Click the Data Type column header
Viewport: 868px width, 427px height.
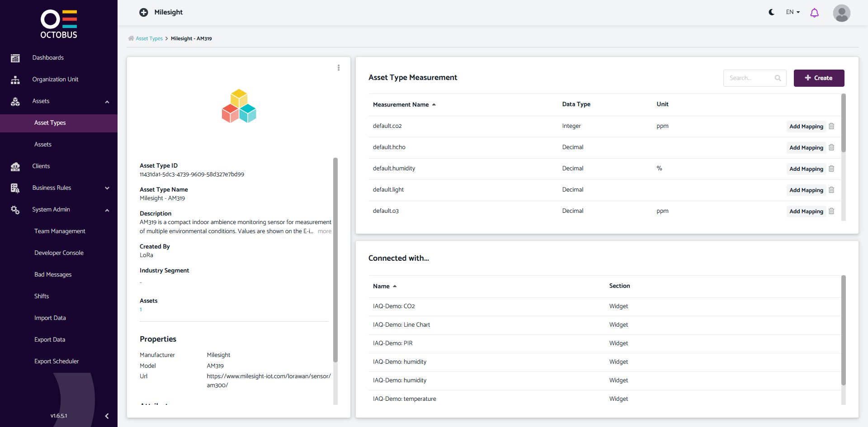576,104
